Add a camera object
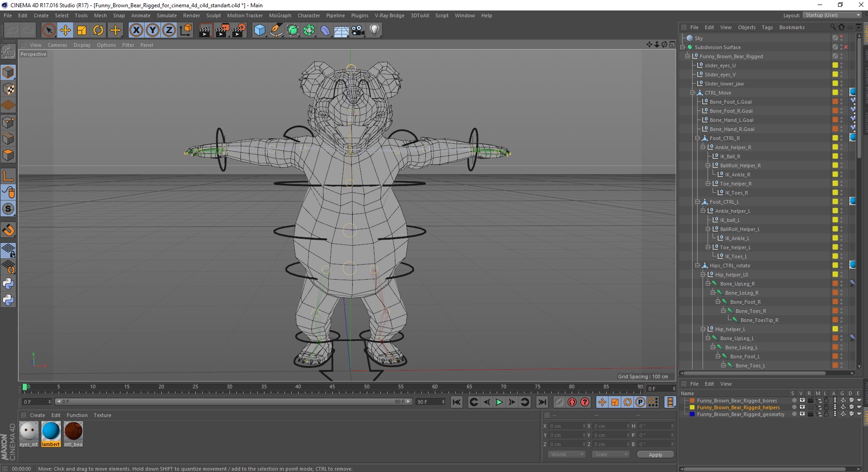Image resolution: width=868 pixels, height=472 pixels. point(358,30)
